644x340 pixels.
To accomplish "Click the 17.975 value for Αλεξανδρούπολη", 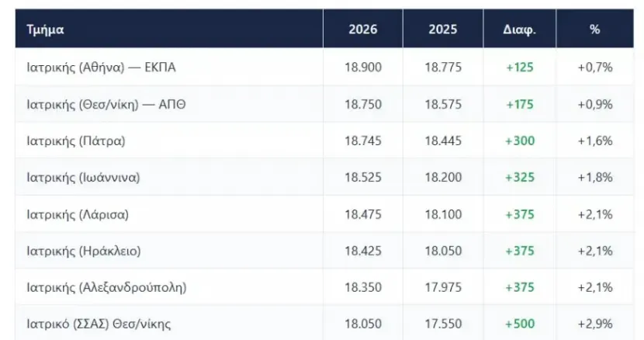I will click(x=443, y=287).
